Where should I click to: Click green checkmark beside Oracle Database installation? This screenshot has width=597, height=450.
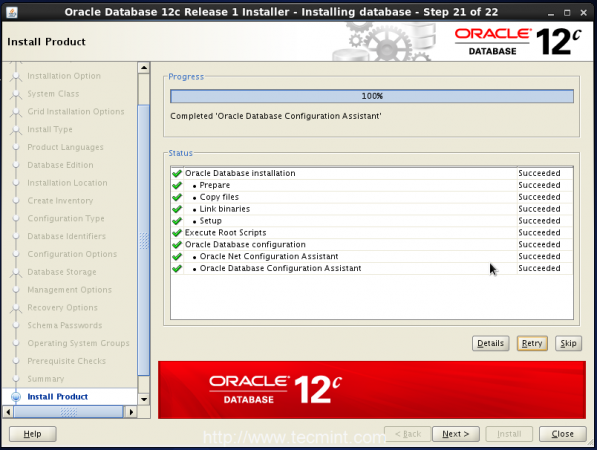(x=177, y=173)
